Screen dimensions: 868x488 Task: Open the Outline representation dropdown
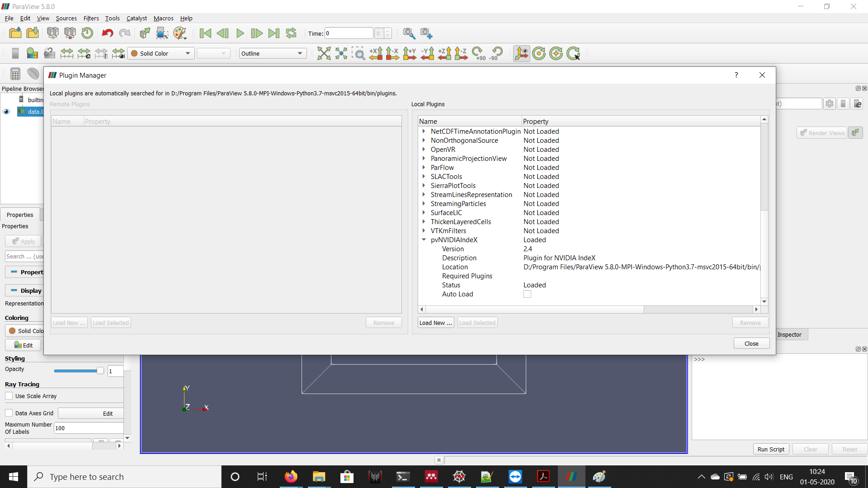click(x=273, y=53)
